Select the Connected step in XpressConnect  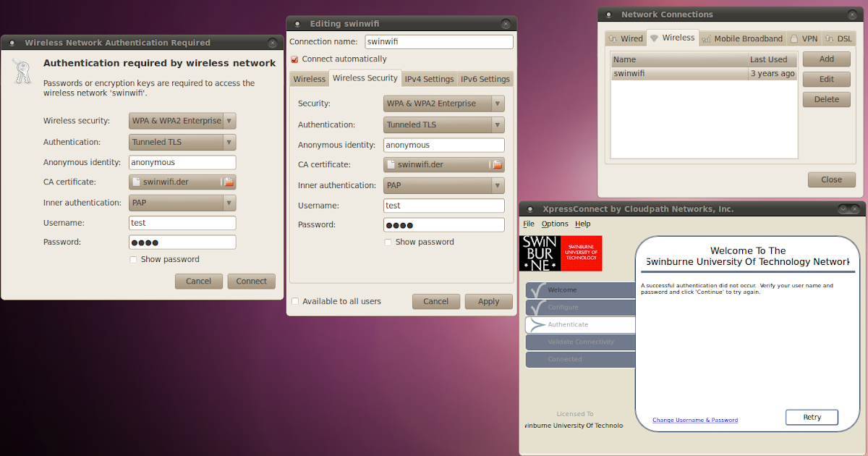[580, 359]
